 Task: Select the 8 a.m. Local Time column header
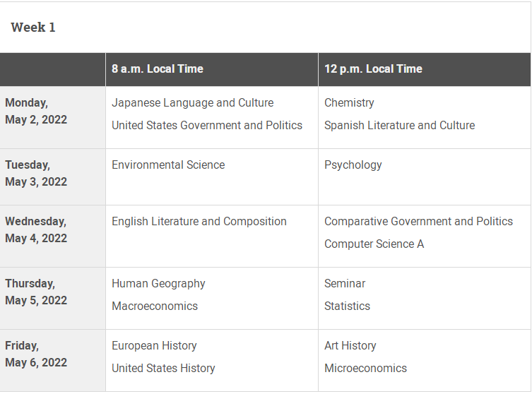pyautogui.click(x=158, y=68)
